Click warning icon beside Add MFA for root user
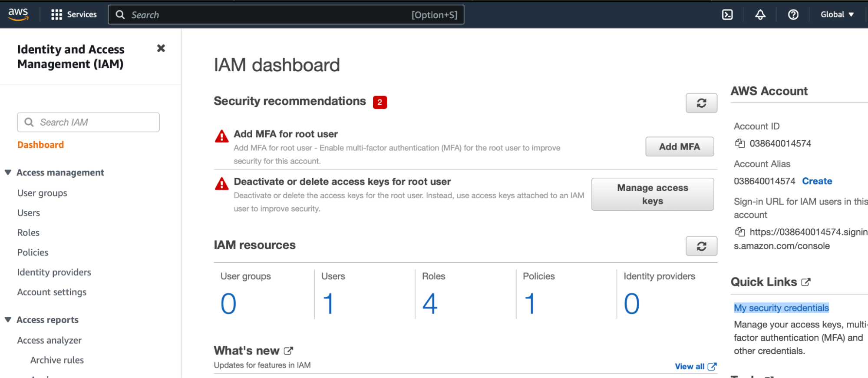This screenshot has width=868, height=378. pyautogui.click(x=222, y=136)
